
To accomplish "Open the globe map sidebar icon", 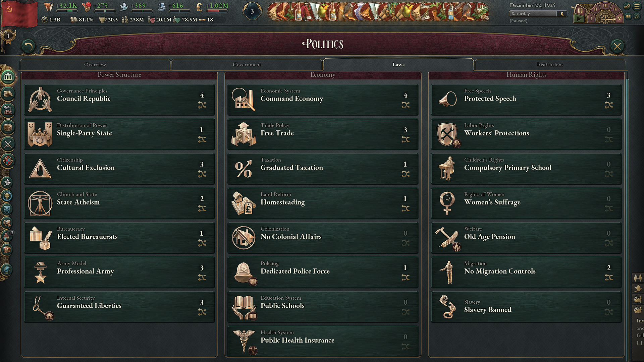I will pyautogui.click(x=7, y=269).
